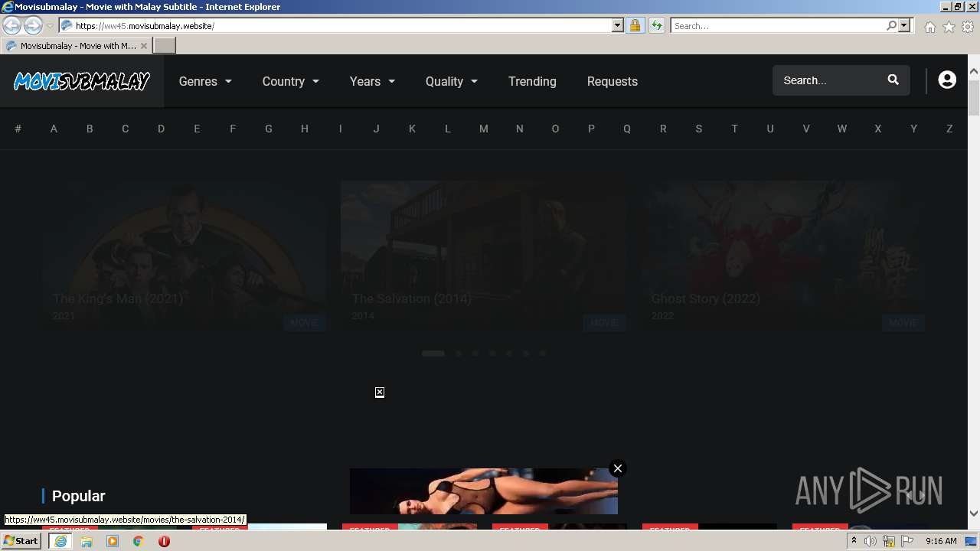Click the browser Forward arrow button
980x551 pixels.
point(33,26)
